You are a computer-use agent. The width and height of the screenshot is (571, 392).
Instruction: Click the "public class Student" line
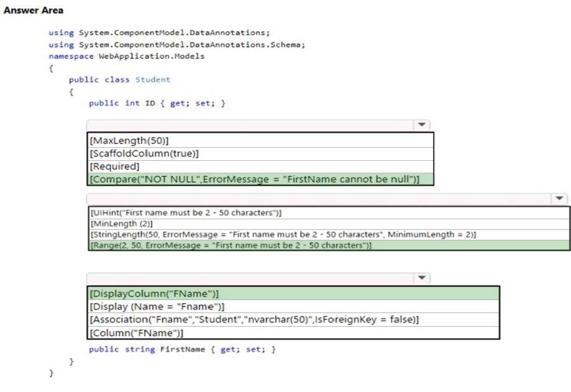119,80
